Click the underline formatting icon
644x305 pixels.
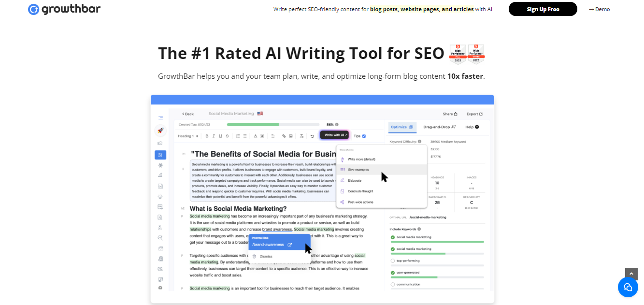pyautogui.click(x=220, y=136)
